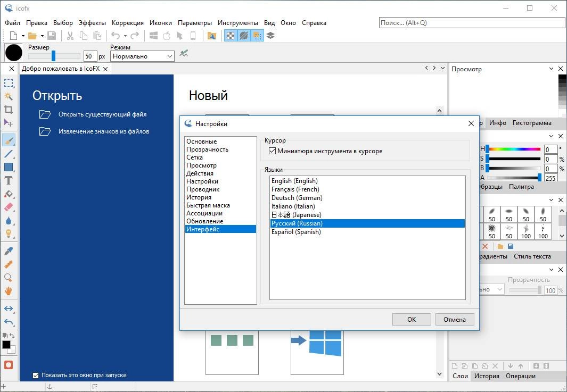Close the 'Добро пожаловать в IcoFX' tab
567x392 pixels.
click(105, 69)
